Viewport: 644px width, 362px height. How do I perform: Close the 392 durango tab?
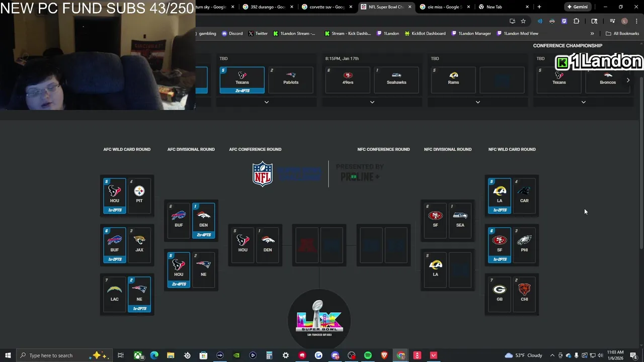coord(292,7)
